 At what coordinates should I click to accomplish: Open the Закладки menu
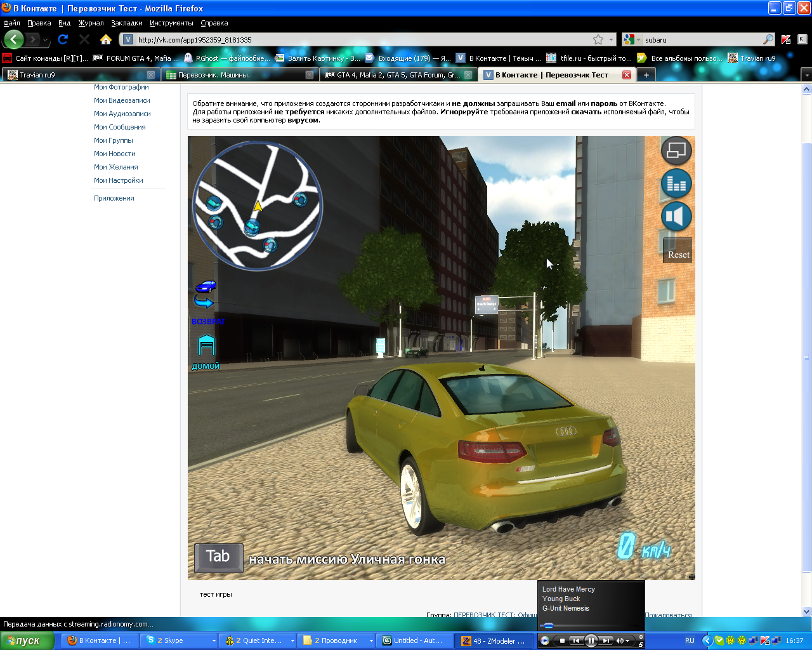point(126,23)
